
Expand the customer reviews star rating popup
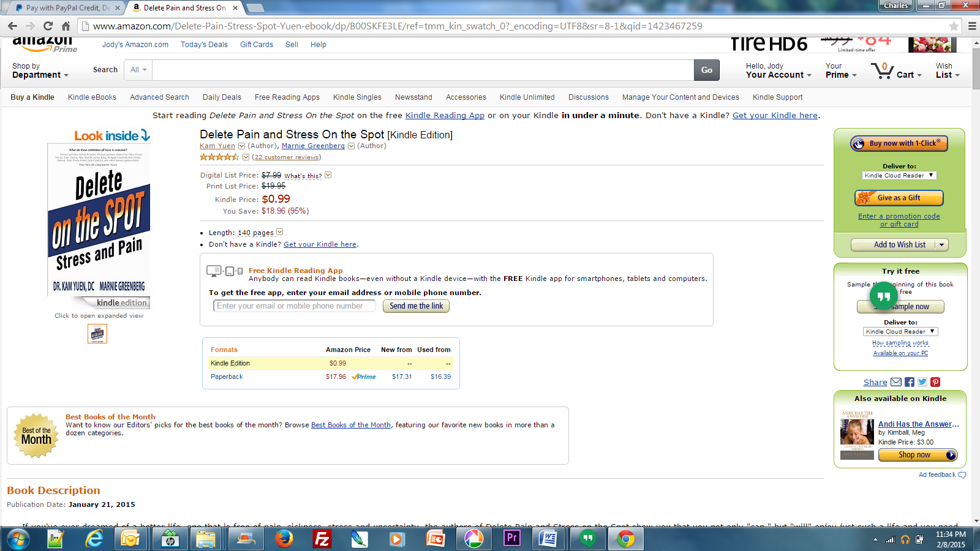coord(246,157)
